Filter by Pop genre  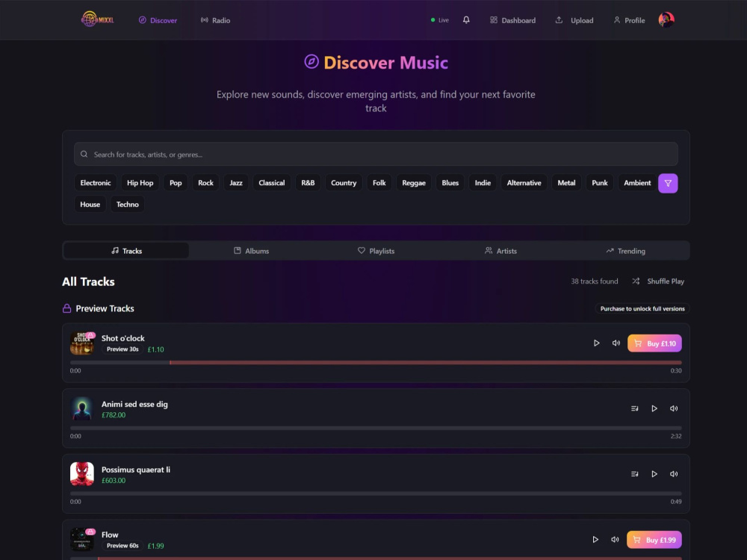176,183
